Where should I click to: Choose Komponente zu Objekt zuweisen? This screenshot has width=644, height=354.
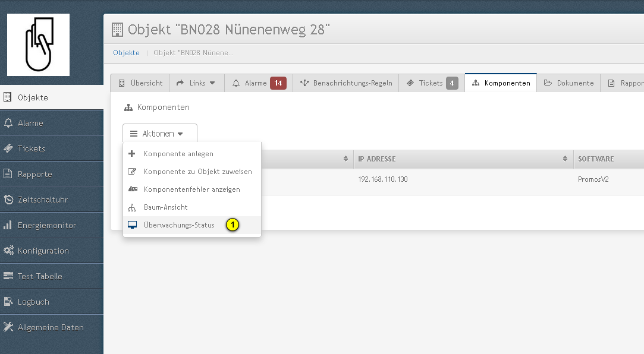[192, 172]
